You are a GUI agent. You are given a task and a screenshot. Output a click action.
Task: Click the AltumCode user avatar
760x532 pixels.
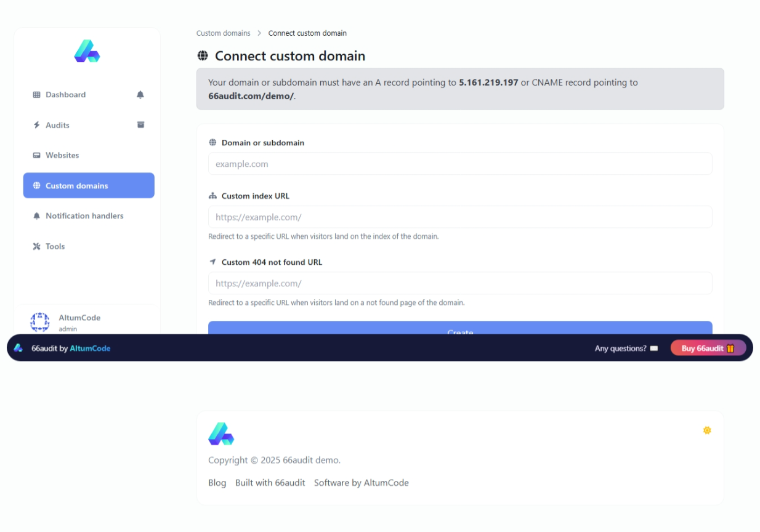40,321
